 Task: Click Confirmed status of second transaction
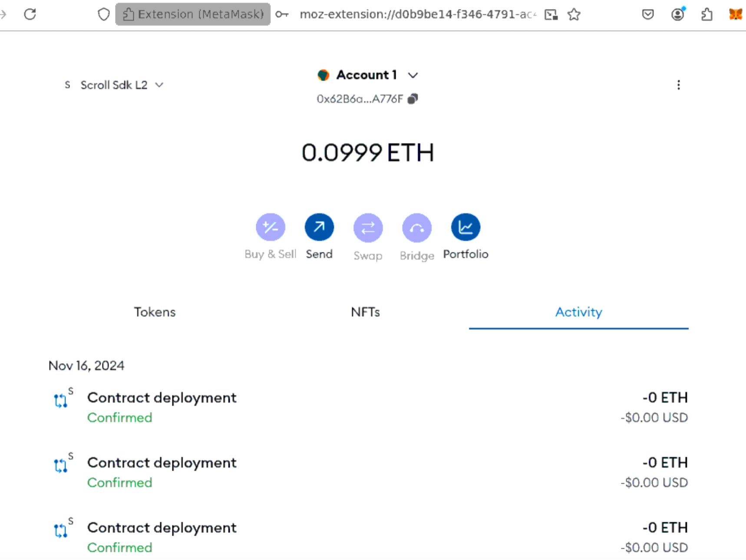click(120, 483)
